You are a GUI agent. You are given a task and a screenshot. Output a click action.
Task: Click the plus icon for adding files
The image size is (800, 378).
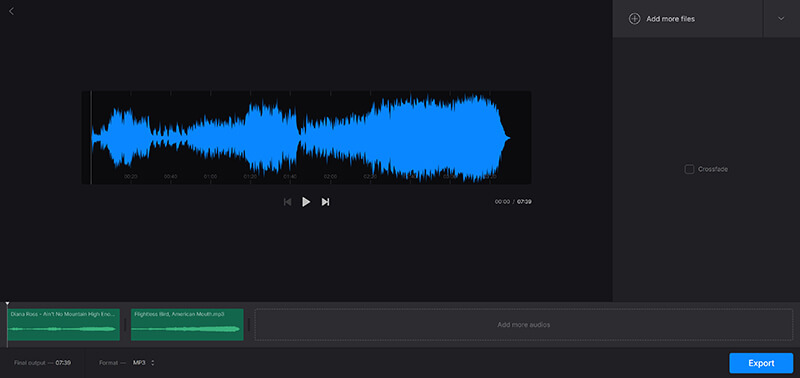[x=634, y=19]
